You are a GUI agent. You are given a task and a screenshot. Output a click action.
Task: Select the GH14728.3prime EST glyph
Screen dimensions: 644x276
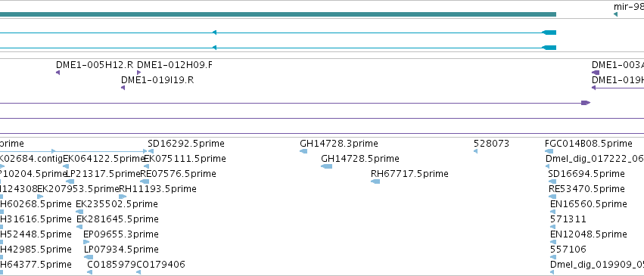coord(303,151)
